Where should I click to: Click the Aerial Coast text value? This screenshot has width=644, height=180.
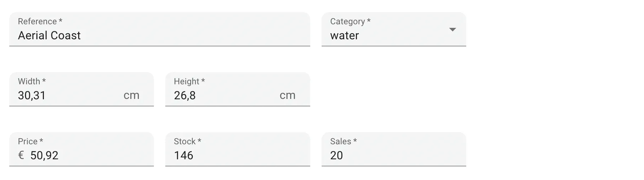pos(49,35)
